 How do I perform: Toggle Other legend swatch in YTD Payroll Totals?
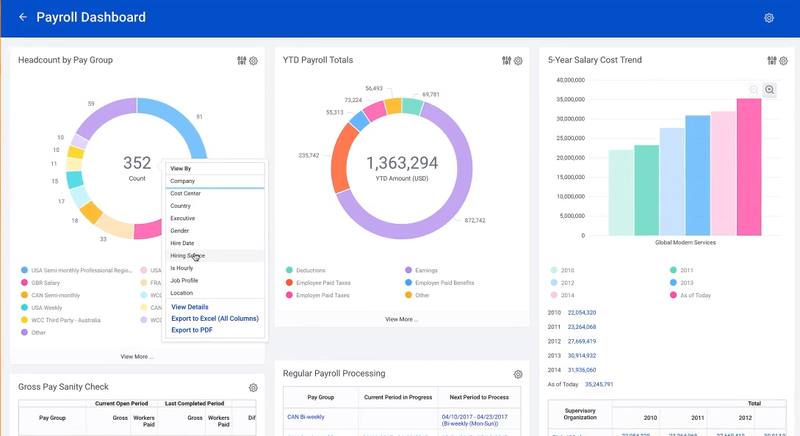click(x=408, y=295)
